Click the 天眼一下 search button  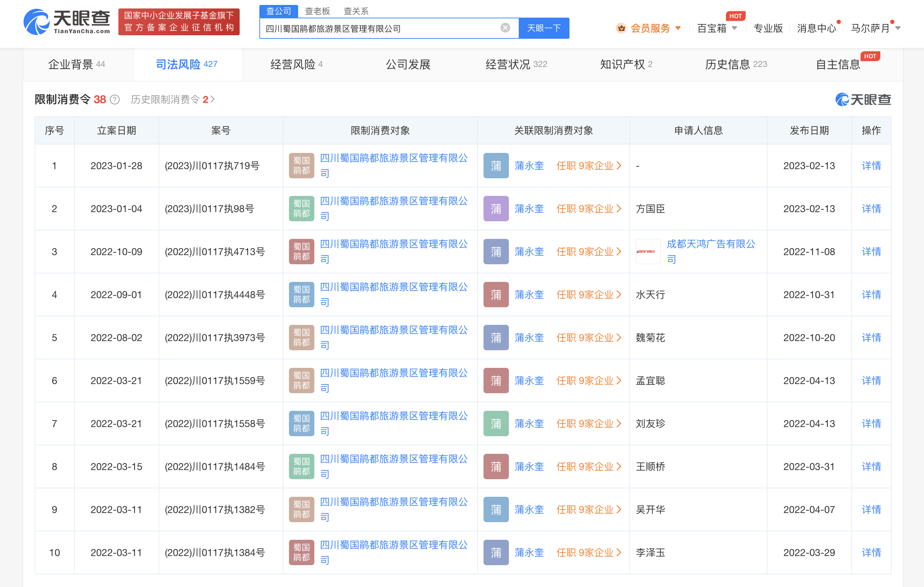543,28
